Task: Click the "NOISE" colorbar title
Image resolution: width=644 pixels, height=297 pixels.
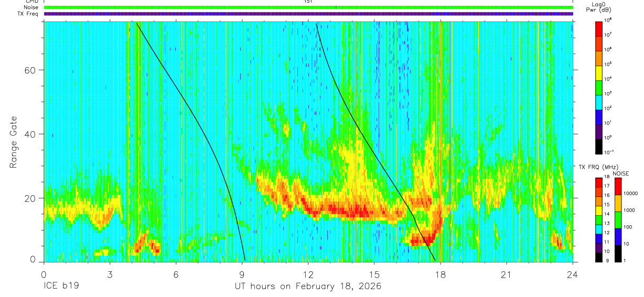Action: pyautogui.click(x=621, y=173)
